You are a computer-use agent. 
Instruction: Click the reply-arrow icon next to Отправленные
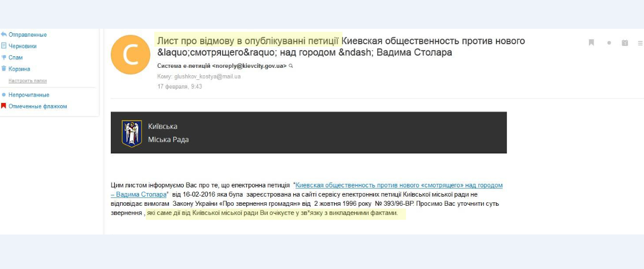[x=3, y=34]
